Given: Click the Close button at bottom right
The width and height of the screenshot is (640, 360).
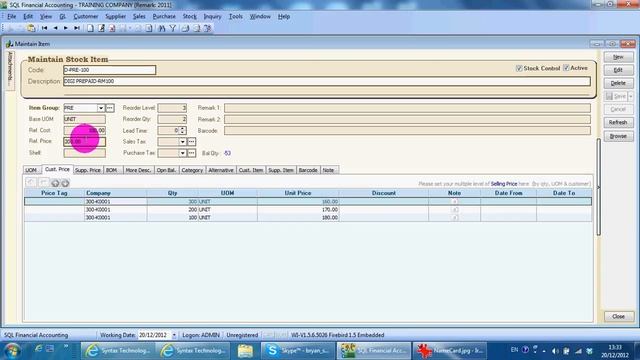Looking at the screenshot, I should [619, 317].
